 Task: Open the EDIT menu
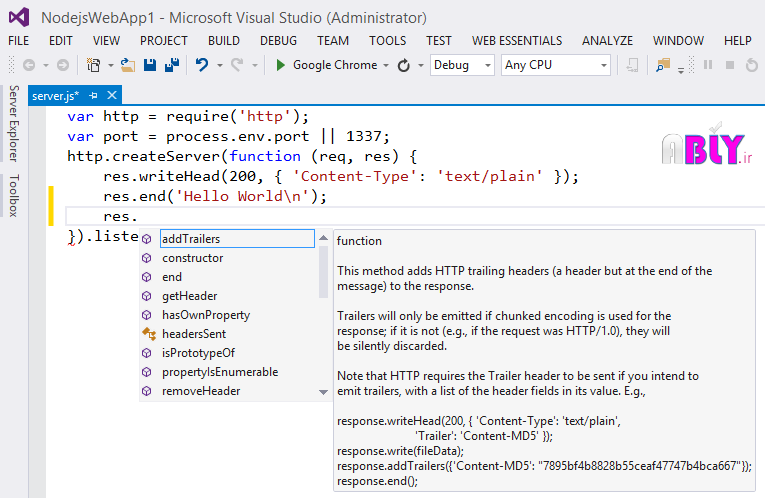(60, 40)
